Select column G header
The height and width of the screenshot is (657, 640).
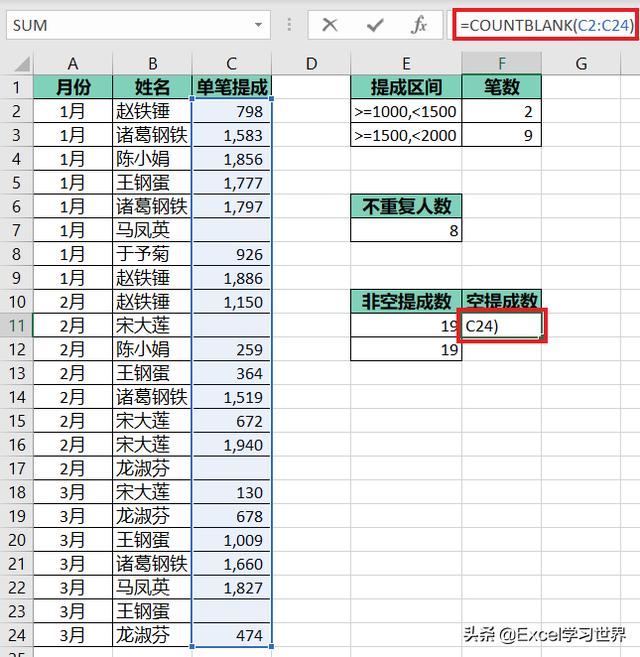(581, 64)
